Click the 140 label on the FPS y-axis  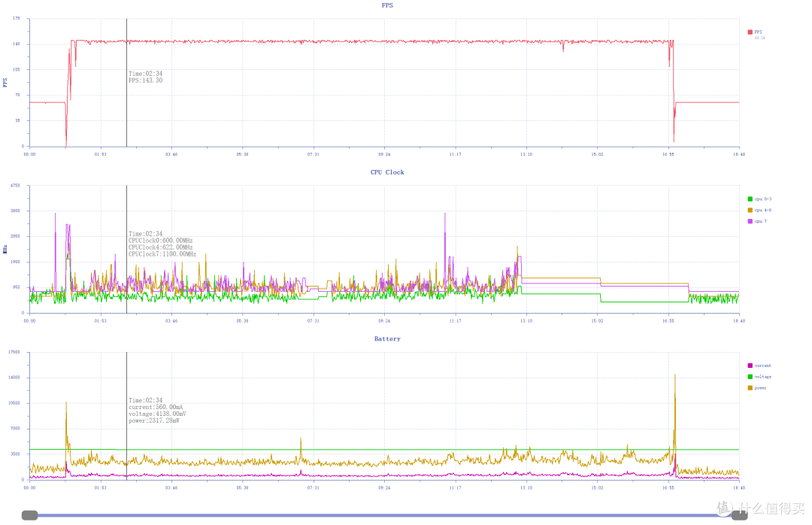pos(16,44)
